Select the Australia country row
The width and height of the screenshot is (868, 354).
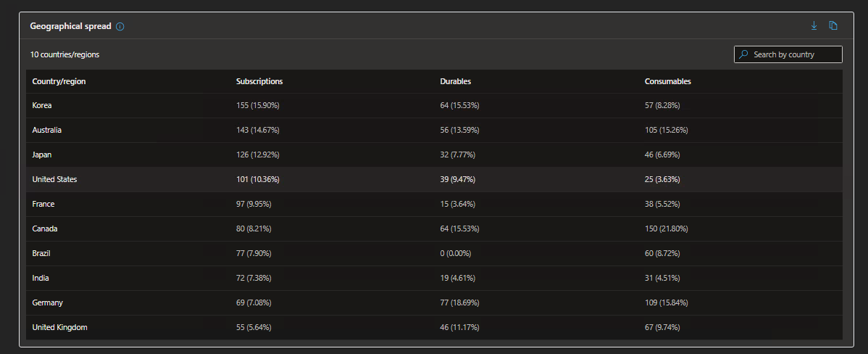(x=434, y=130)
